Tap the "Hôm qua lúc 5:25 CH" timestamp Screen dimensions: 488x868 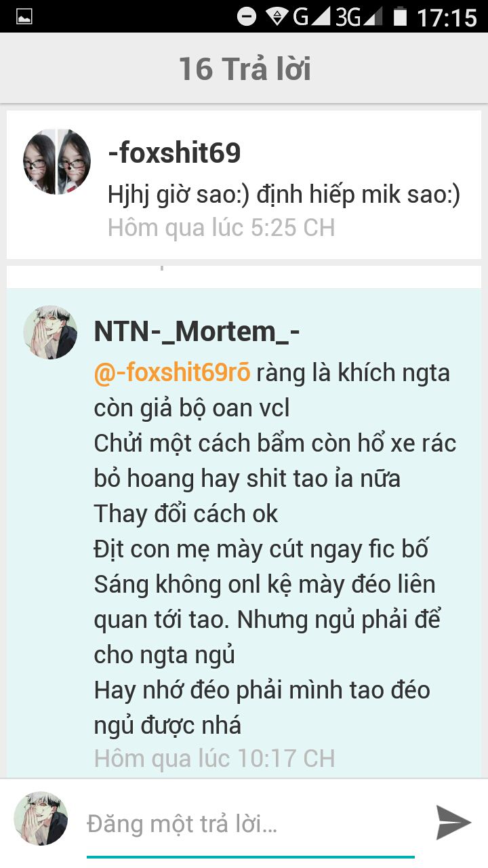click(x=221, y=228)
